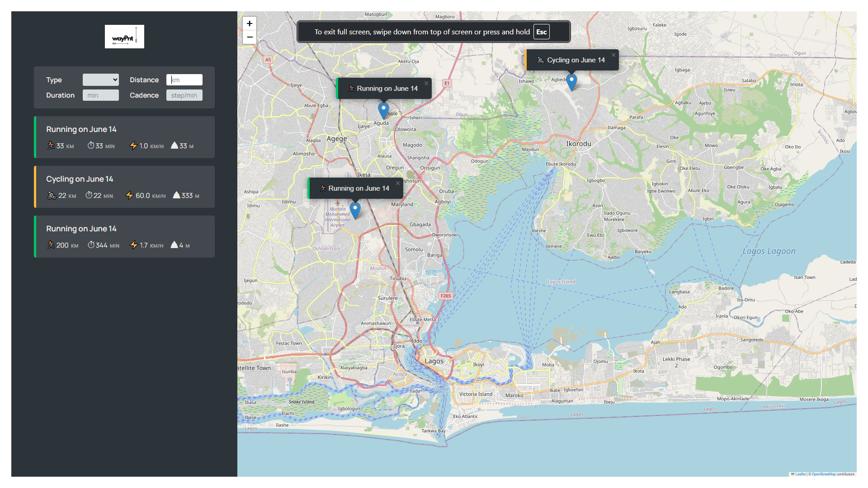Click the map marker near Murtala Mohammed Airport

tap(355, 211)
